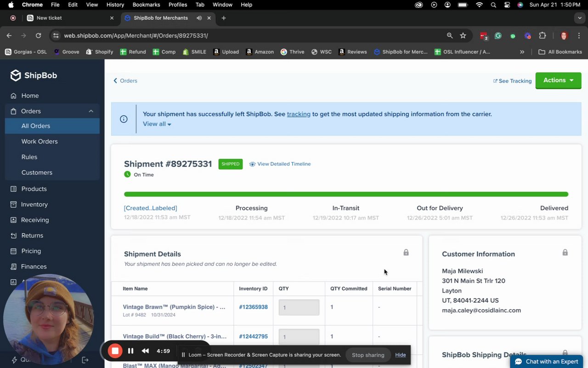The height and width of the screenshot is (368, 588).
Task: Open All Bookmarks folder
Action: [560, 52]
